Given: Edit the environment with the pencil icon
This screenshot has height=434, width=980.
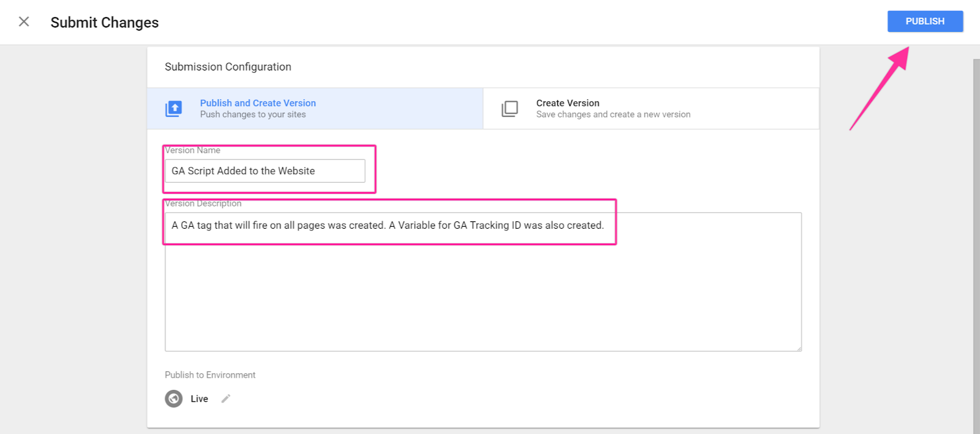Looking at the screenshot, I should pos(226,399).
